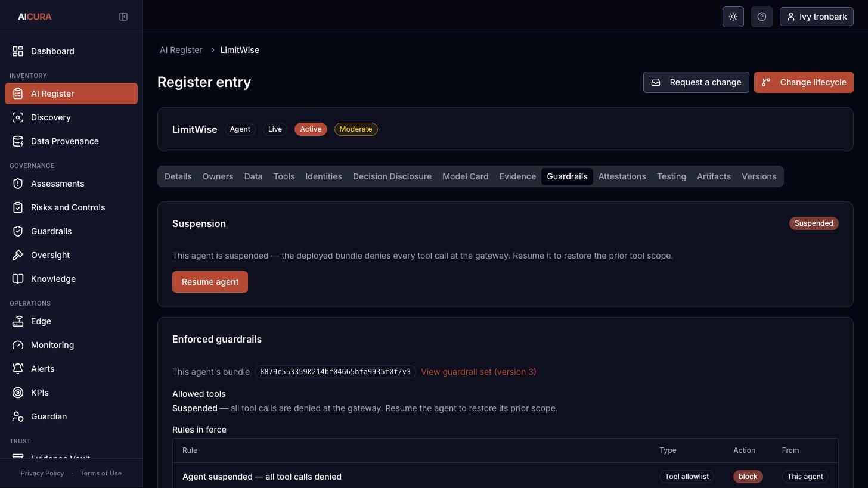Open the Artifacts tab
Viewport: 868px width, 488px height.
[714, 176]
